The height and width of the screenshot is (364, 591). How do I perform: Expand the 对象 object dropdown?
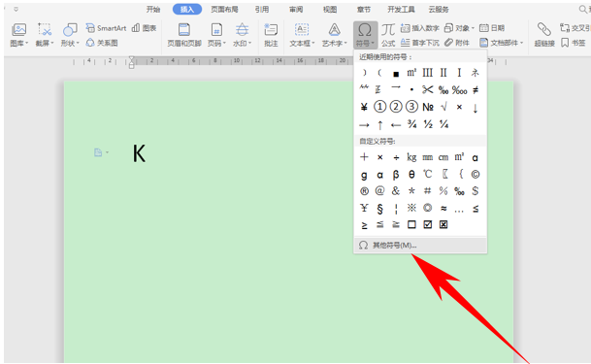tap(459, 28)
